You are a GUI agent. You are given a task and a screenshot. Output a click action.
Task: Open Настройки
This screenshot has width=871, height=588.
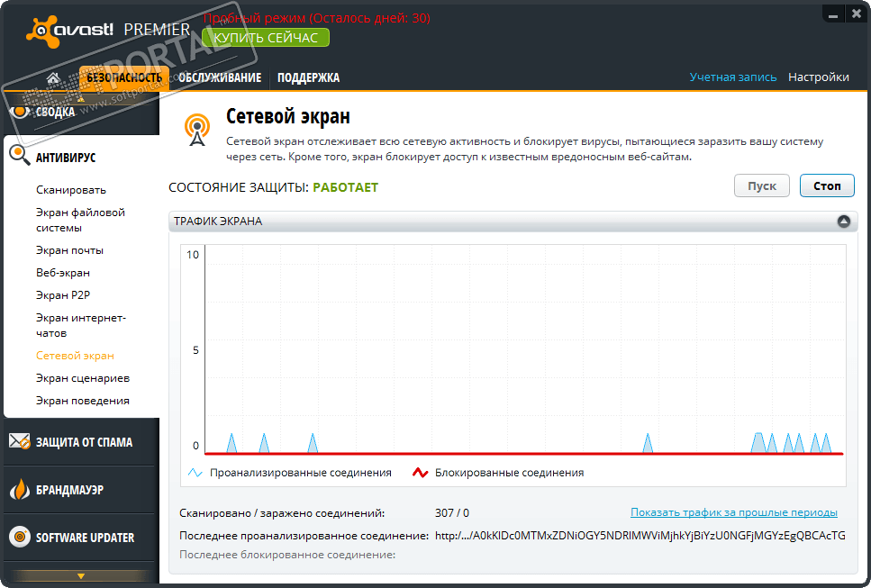click(818, 77)
